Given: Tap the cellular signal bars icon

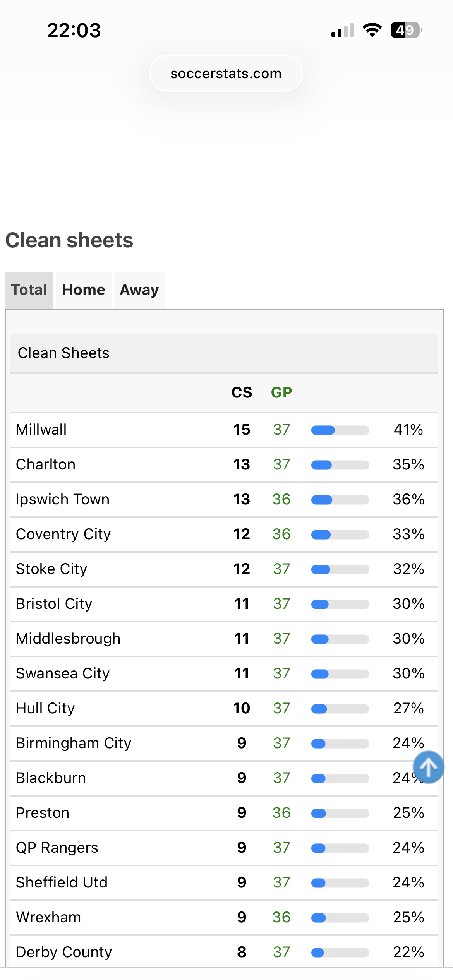Looking at the screenshot, I should [x=343, y=30].
